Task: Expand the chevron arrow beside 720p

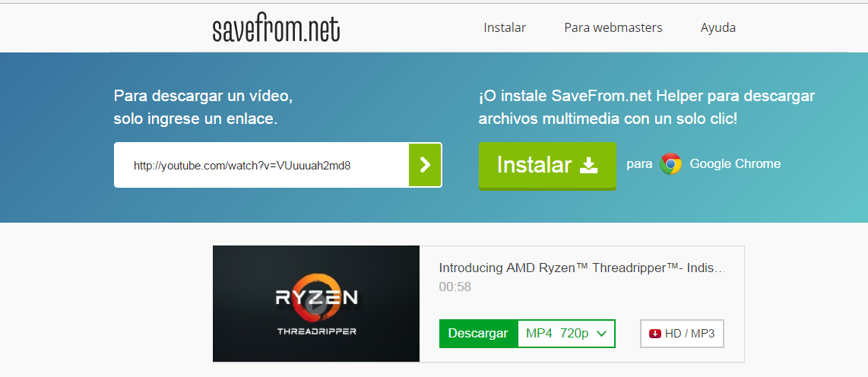Action: [x=602, y=334]
